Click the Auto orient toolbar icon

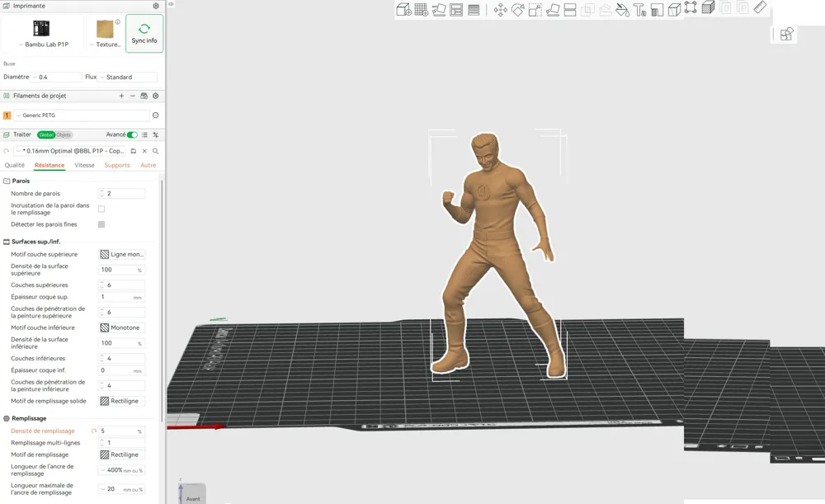coord(439,10)
